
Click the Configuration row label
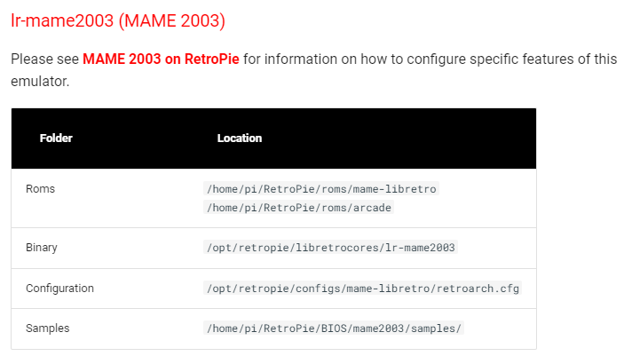point(59,289)
